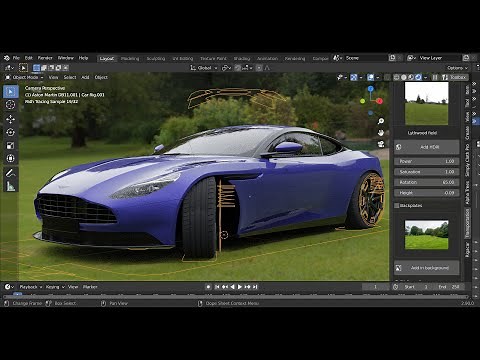Click the Marker menu in timeline
Viewport: 480px width, 360px height.
point(90,287)
